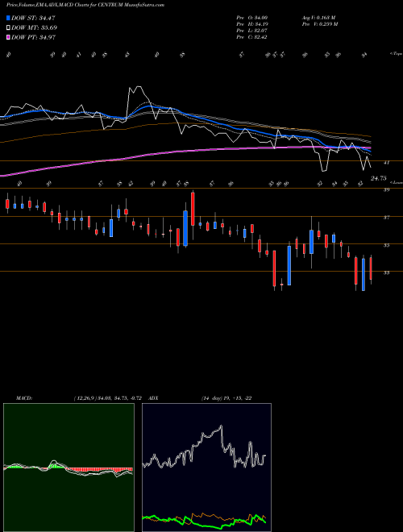The height and width of the screenshot is (532, 403).
Task: Click the 'MACD:' panel heading
Action: click(x=24, y=398)
